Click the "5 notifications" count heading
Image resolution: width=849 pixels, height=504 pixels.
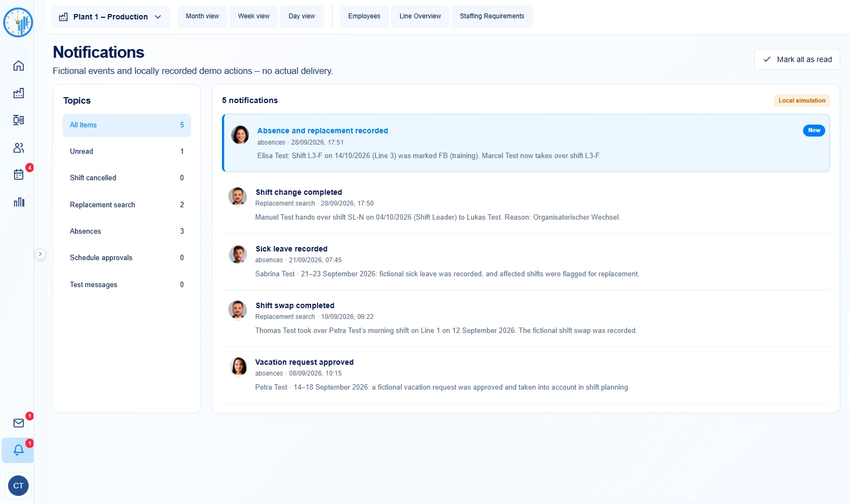[x=250, y=101]
